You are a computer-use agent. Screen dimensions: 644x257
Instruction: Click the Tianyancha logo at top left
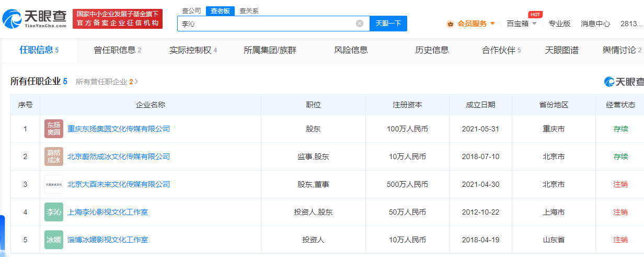[x=34, y=19]
